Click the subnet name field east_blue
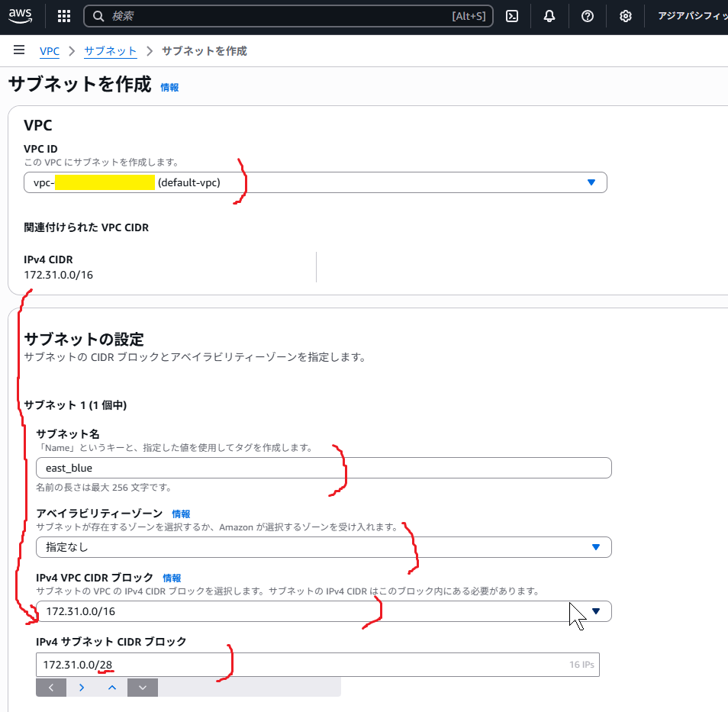 [324, 468]
